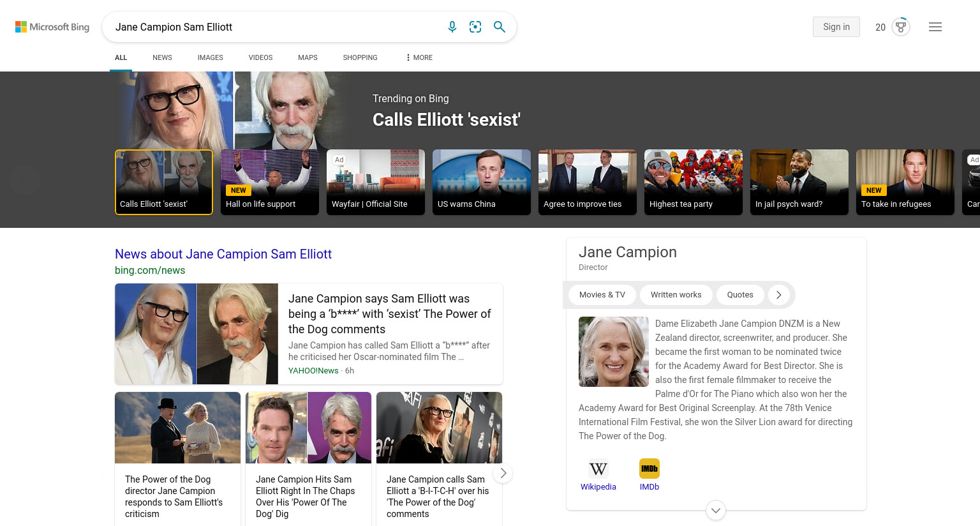980x526 pixels.
Task: Open story: Campion Hits Elliott In The Chaps
Action: pos(308,459)
